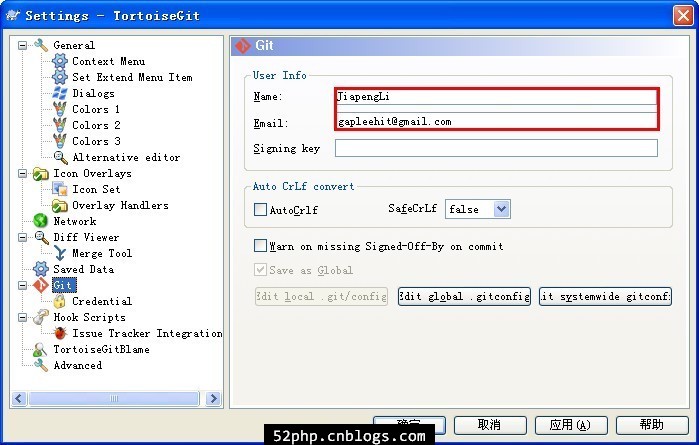Click the TortoiseGitBlame icon
Viewport: 699px width, 445px height.
point(40,349)
